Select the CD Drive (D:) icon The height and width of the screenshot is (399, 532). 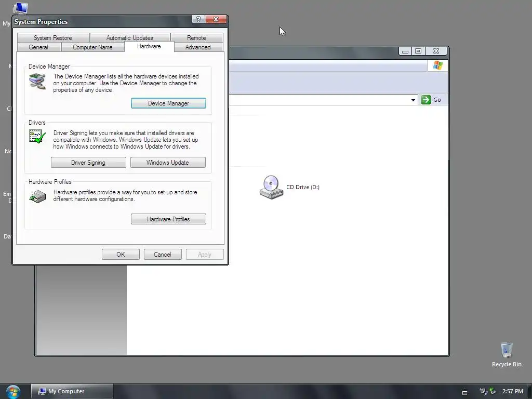tap(271, 187)
